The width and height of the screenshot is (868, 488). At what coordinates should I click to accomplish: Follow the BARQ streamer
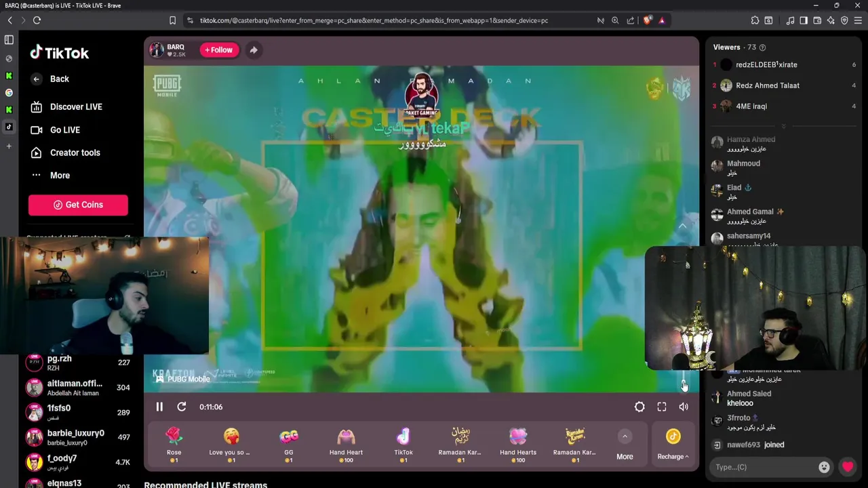[x=219, y=50]
